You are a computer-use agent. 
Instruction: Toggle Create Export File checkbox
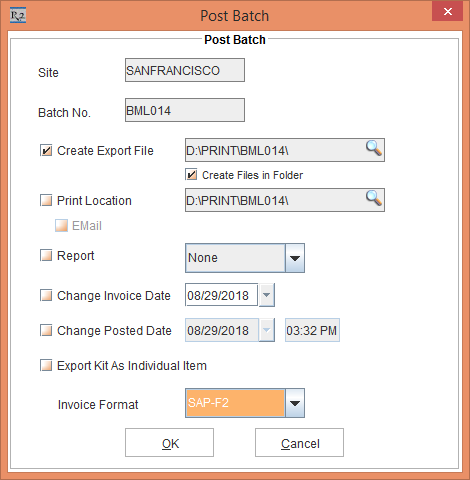point(46,150)
